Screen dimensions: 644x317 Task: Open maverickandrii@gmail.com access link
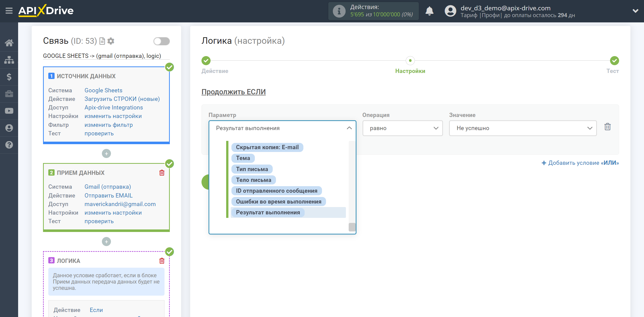[120, 204]
